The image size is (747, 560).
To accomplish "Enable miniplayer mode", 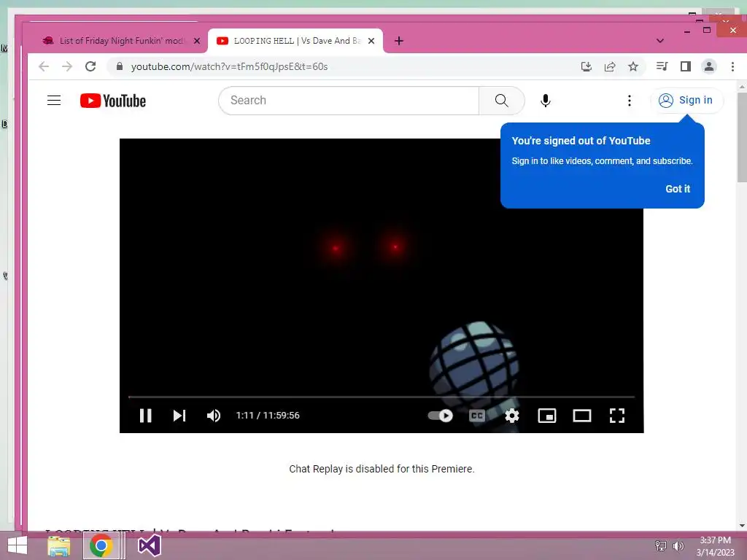I will pyautogui.click(x=547, y=416).
